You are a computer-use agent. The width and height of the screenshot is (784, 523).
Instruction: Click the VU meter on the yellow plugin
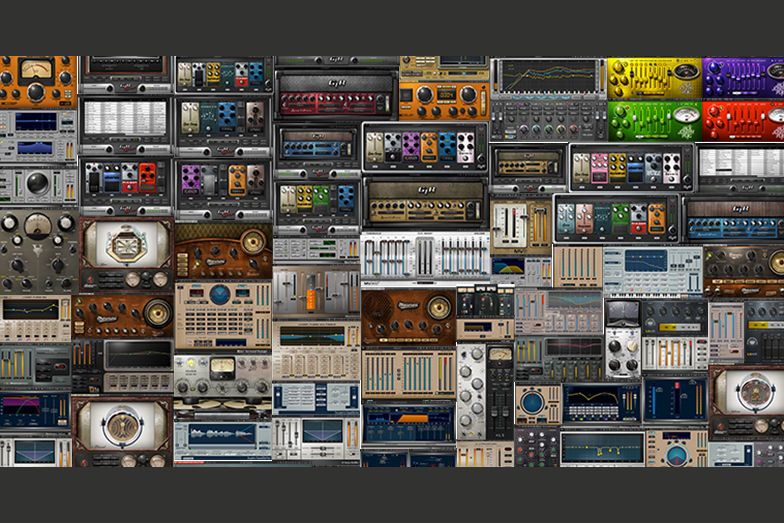(685, 71)
